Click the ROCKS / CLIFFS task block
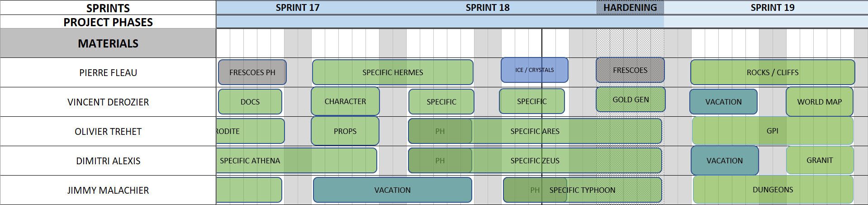Image resolution: width=868 pixels, height=205 pixels. pyautogui.click(x=773, y=72)
